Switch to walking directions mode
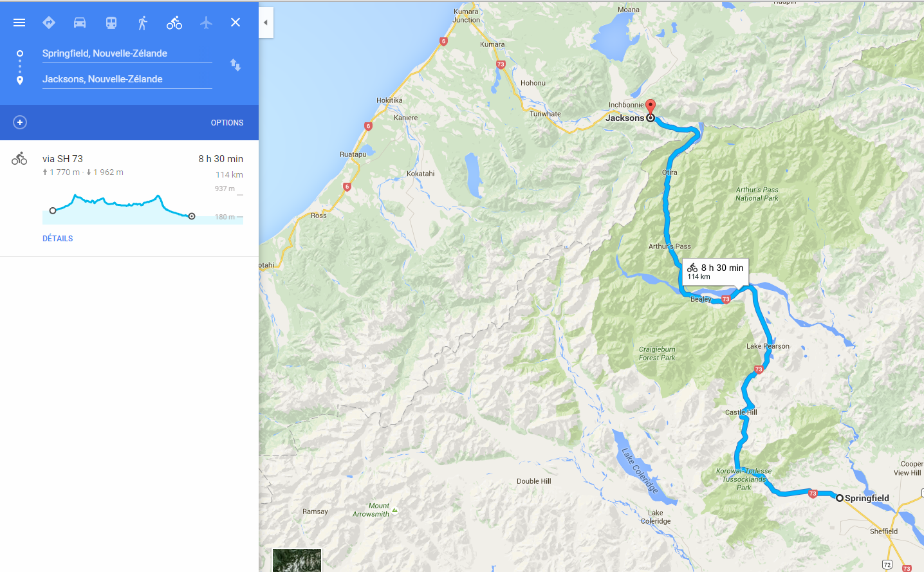The image size is (924, 572). pos(143,23)
